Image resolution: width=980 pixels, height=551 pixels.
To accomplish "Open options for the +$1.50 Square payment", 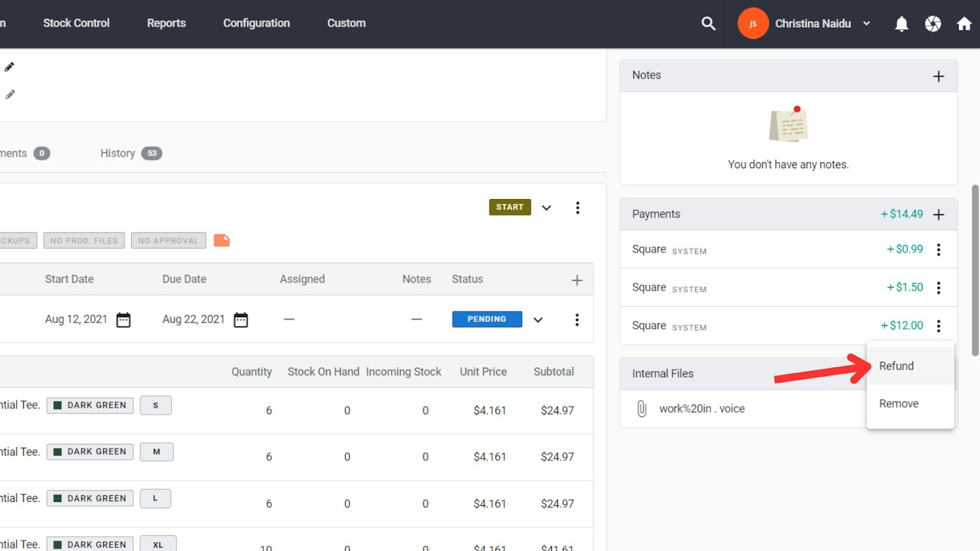I will 938,288.
